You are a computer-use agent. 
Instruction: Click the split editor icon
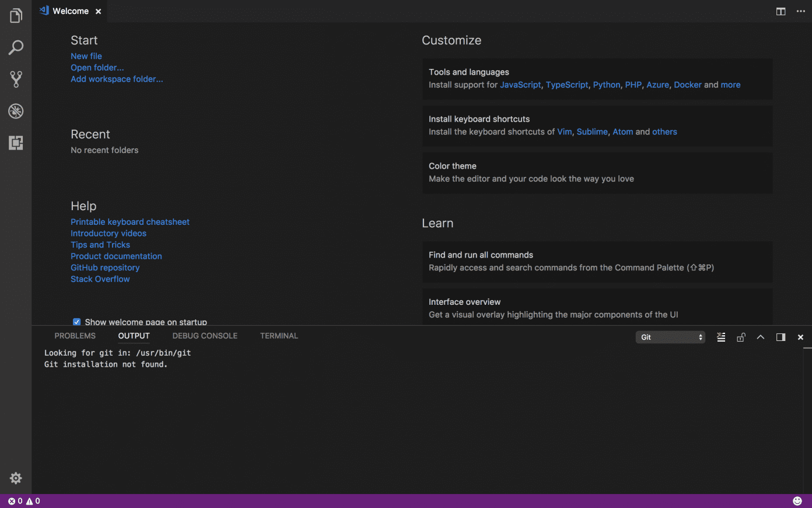point(780,11)
